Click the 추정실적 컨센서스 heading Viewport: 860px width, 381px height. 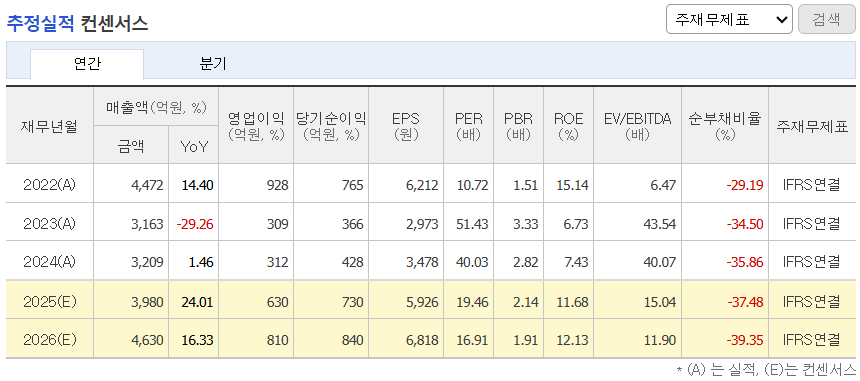coord(77,23)
